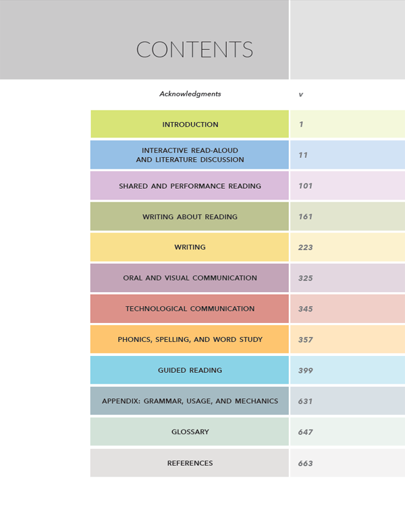Viewport: 405px width, 532px height.
Task: Select page number 345
Action: click(305, 309)
